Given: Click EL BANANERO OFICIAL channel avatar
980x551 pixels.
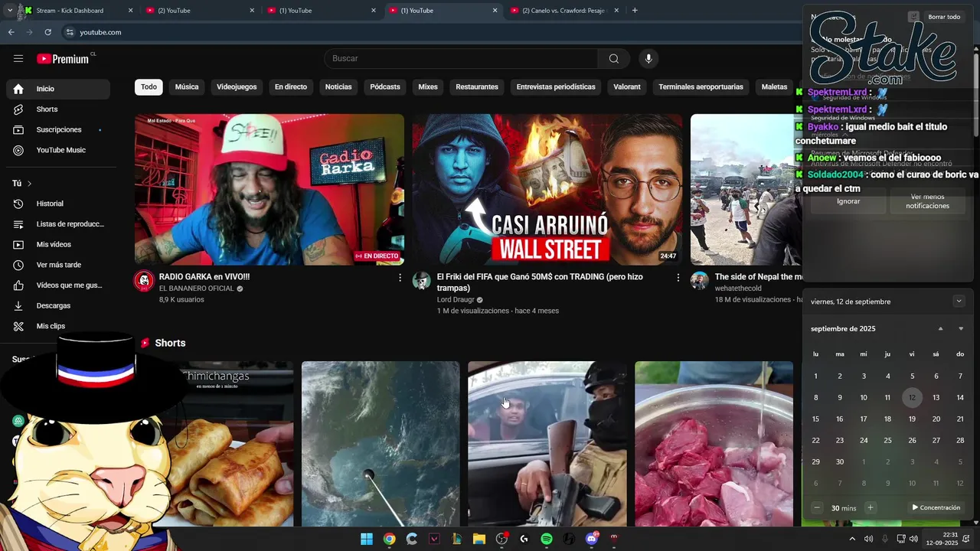Looking at the screenshot, I should tap(144, 281).
